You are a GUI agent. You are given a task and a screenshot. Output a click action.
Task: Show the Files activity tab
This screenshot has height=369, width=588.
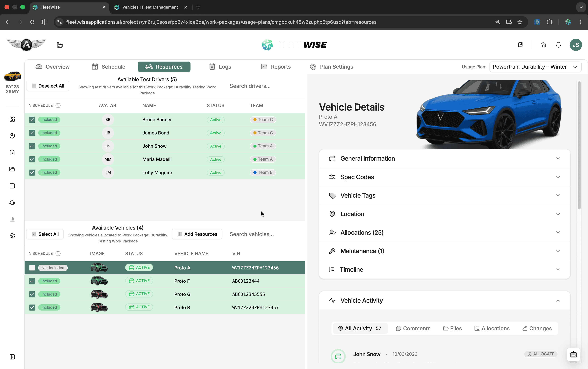tap(453, 328)
